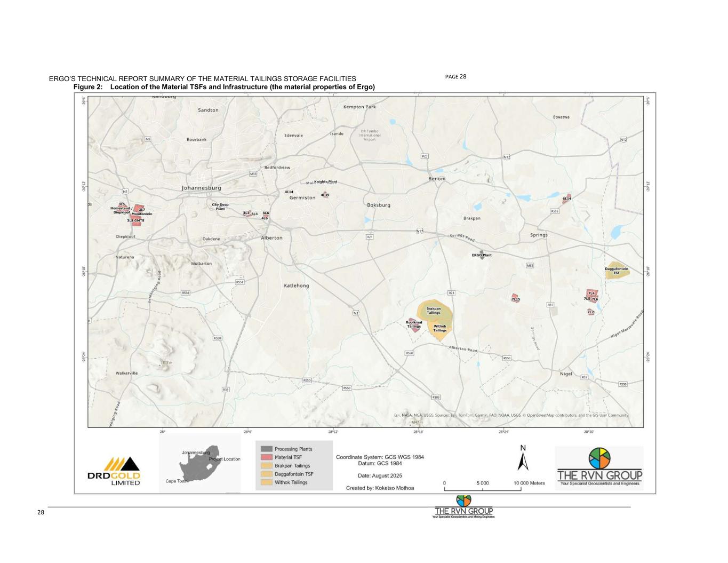The width and height of the screenshot is (728, 563).
Task: Click the Daggafontein TSF legend swatch
Action: (266, 474)
